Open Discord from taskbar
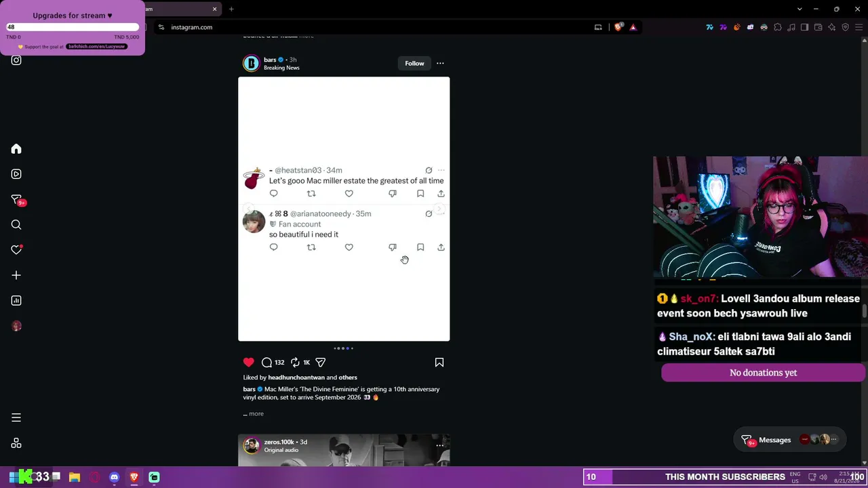 click(114, 477)
